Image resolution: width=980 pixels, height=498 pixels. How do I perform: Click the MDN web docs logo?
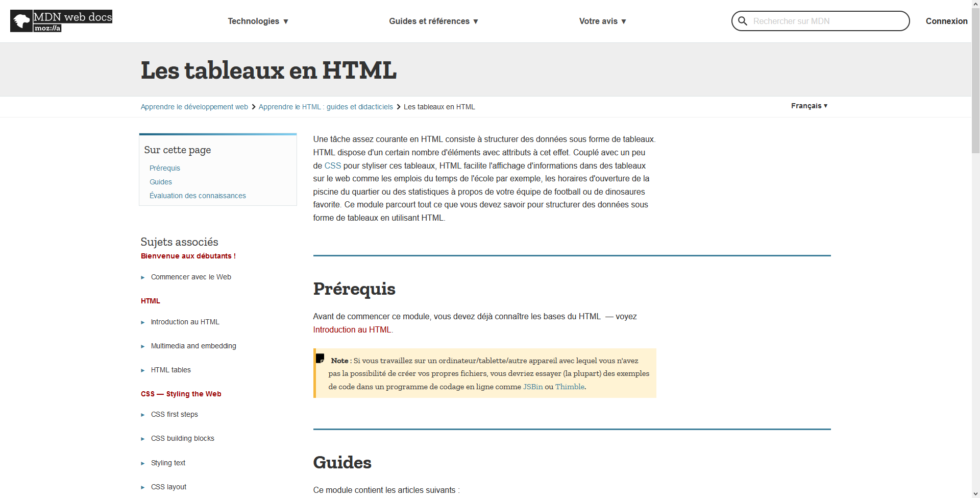(61, 21)
